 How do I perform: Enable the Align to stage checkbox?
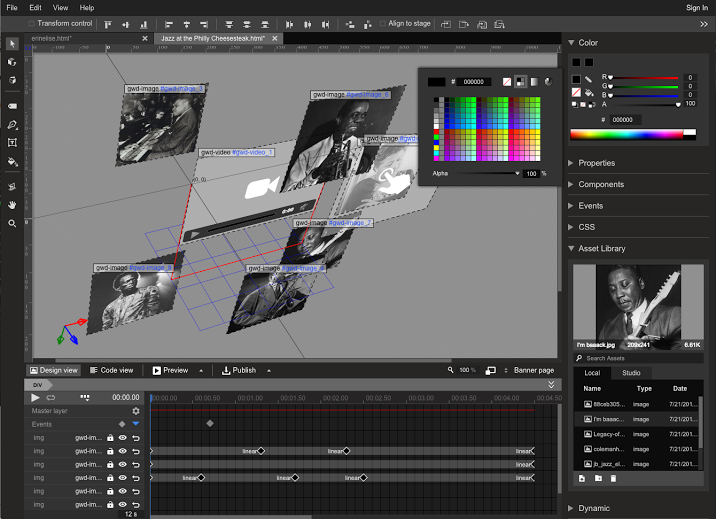[x=383, y=23]
